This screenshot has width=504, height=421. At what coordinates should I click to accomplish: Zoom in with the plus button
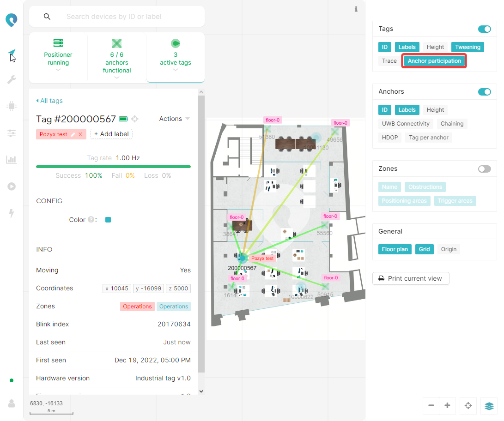pyautogui.click(x=447, y=406)
